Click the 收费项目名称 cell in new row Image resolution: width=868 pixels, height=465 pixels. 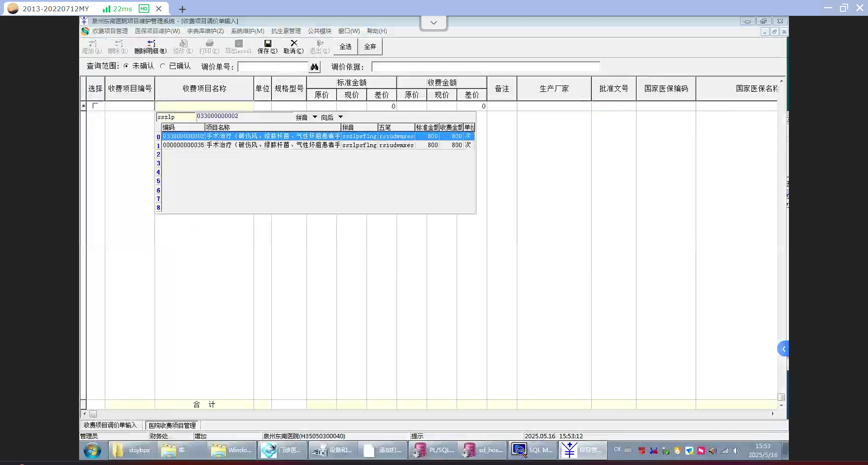tap(204, 106)
